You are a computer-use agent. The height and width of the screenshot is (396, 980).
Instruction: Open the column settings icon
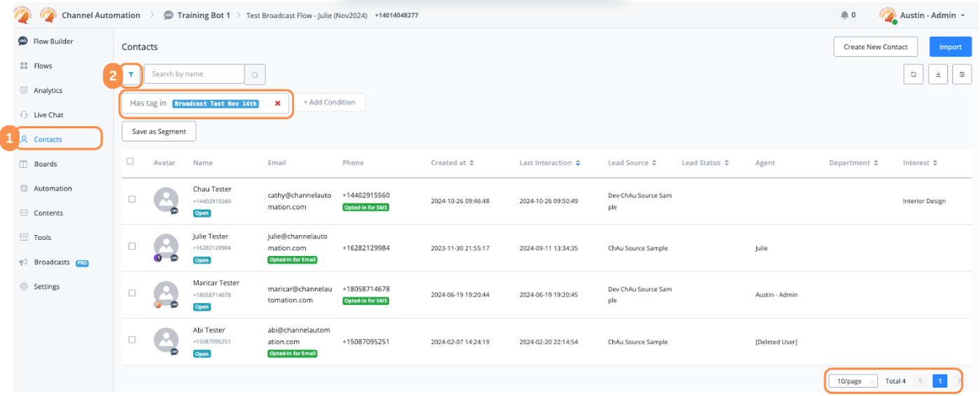point(962,74)
